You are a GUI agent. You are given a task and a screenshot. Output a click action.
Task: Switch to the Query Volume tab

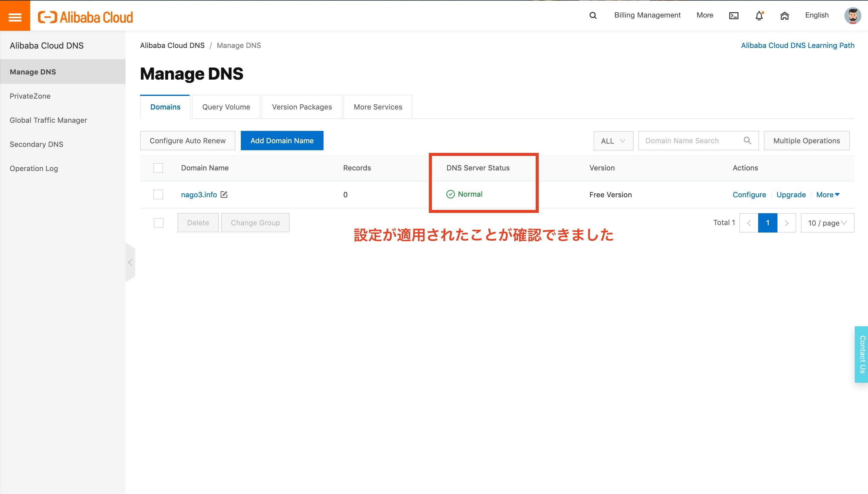[226, 107]
